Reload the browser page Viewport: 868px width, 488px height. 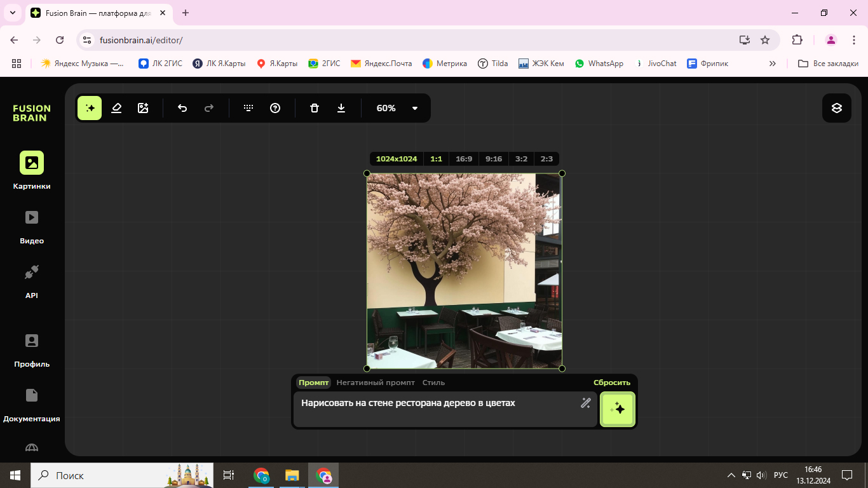pos(60,40)
